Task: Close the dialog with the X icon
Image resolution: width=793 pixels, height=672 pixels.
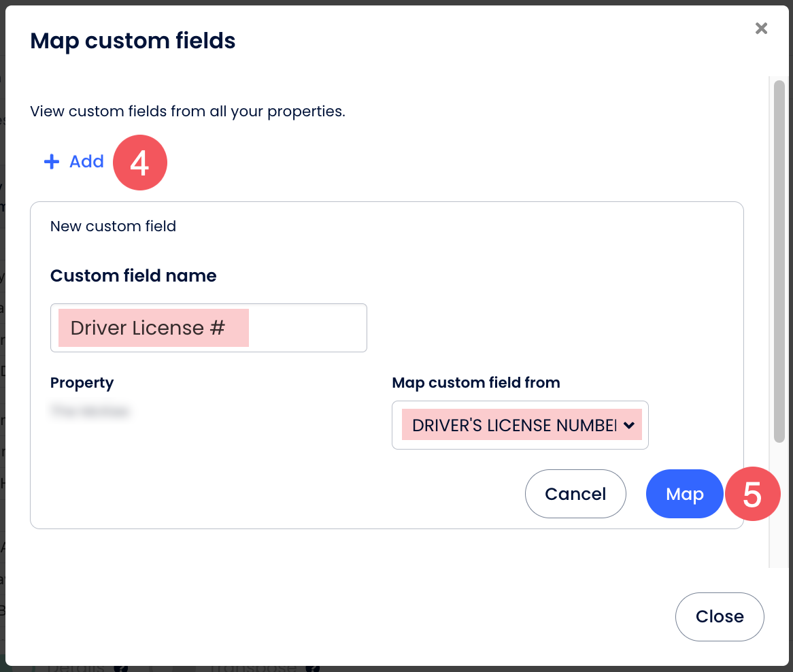Action: [761, 28]
